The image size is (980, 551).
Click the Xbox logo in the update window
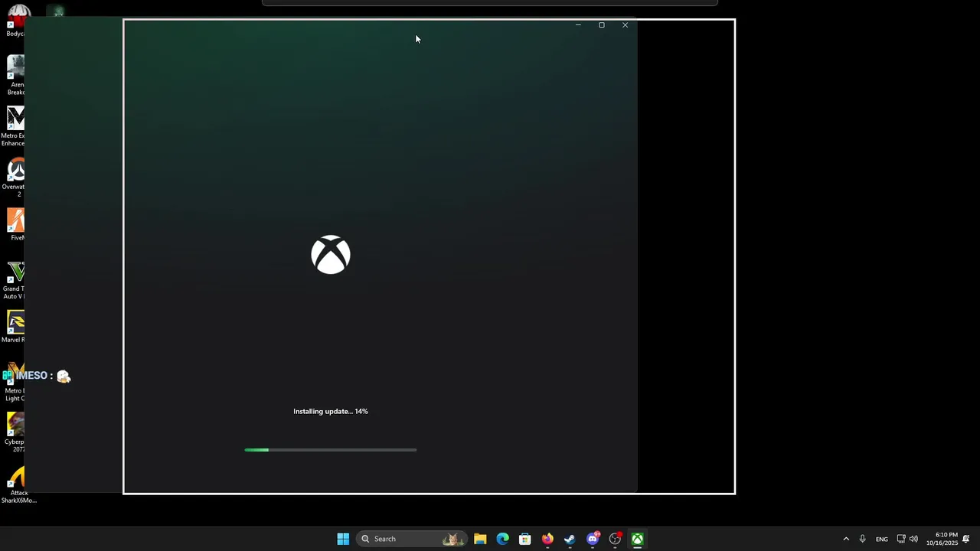(x=331, y=255)
